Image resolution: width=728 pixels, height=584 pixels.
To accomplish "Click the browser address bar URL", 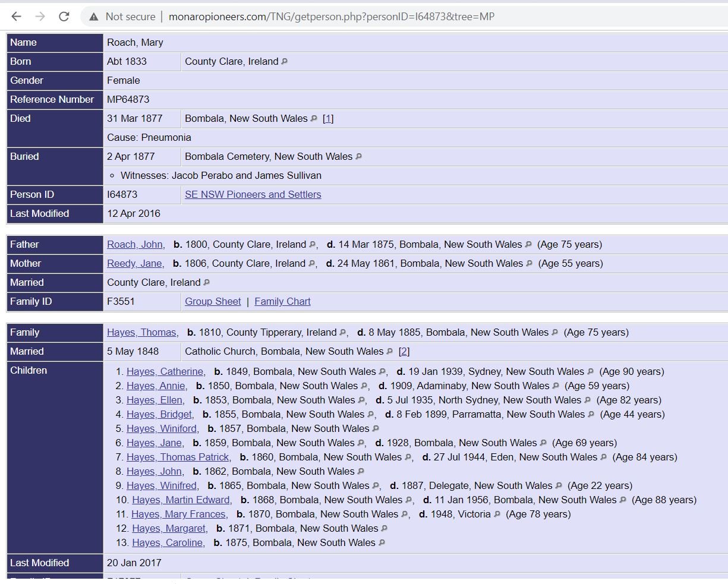I will coord(332,17).
